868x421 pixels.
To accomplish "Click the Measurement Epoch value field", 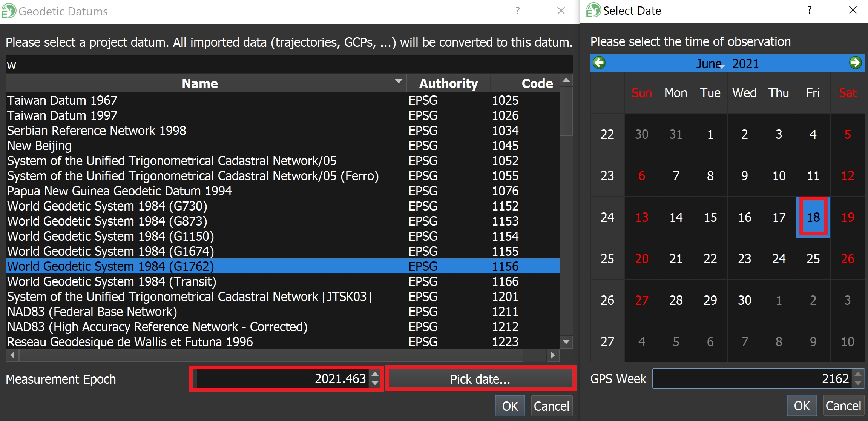I will tap(282, 378).
